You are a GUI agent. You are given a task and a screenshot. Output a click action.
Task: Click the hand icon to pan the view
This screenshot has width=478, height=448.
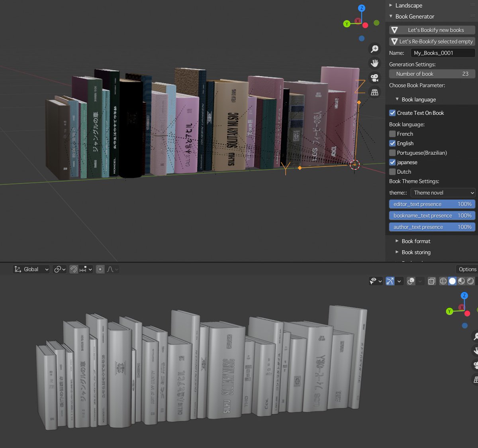tap(374, 63)
